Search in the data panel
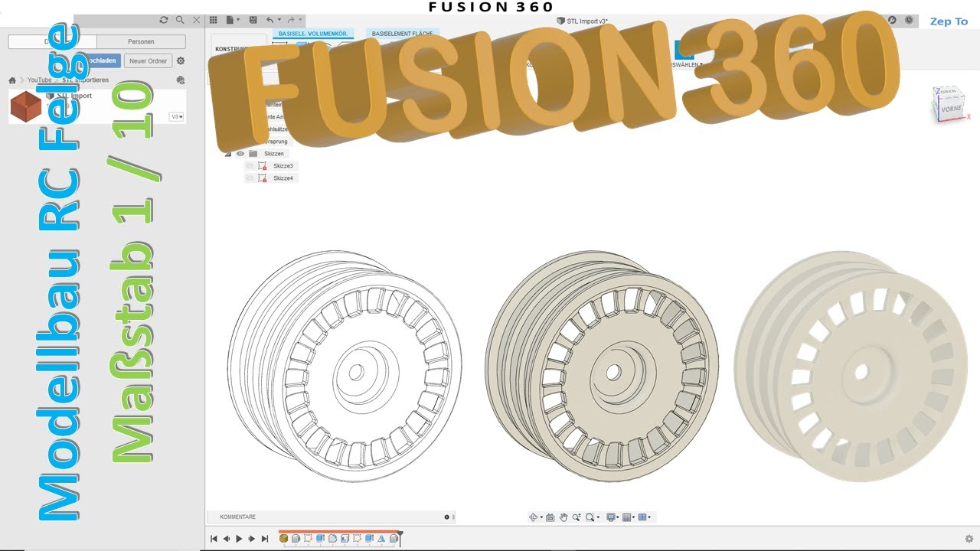The width and height of the screenshot is (980, 551). (x=180, y=20)
